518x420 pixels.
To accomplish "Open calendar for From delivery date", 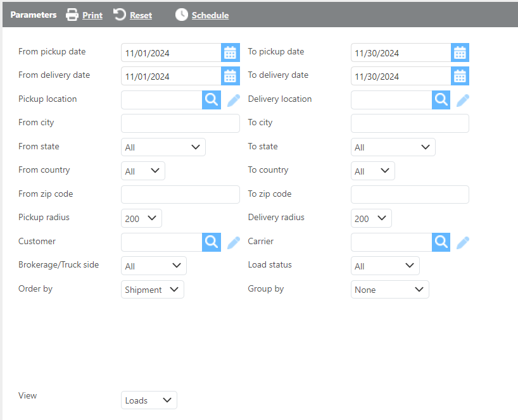I will pos(230,76).
